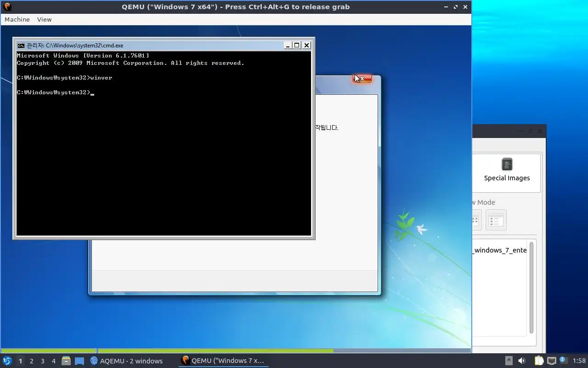588x368 pixels.
Task: Open the Lubuntu start menu
Action: coord(7,361)
